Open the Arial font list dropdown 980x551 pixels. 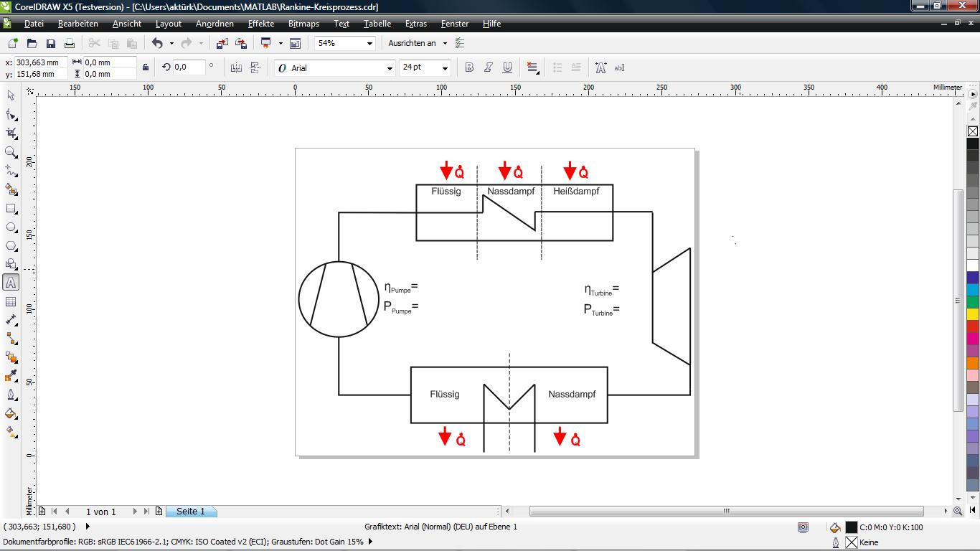(x=390, y=68)
